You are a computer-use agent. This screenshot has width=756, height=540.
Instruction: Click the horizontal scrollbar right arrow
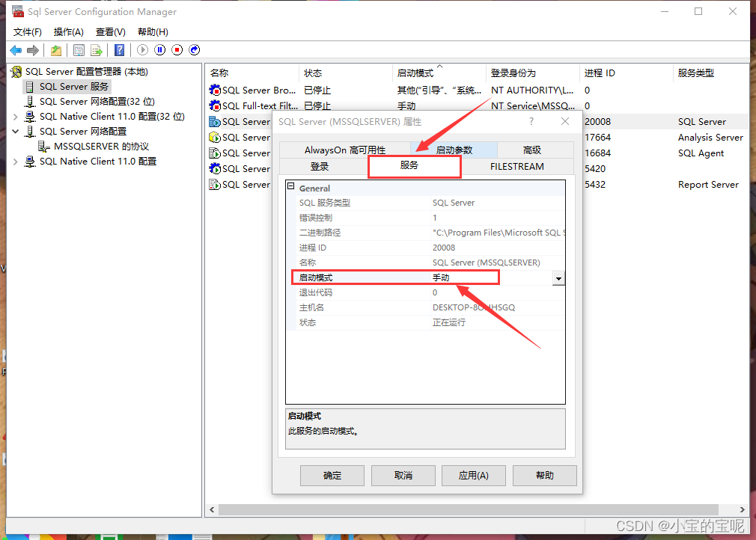click(x=742, y=509)
